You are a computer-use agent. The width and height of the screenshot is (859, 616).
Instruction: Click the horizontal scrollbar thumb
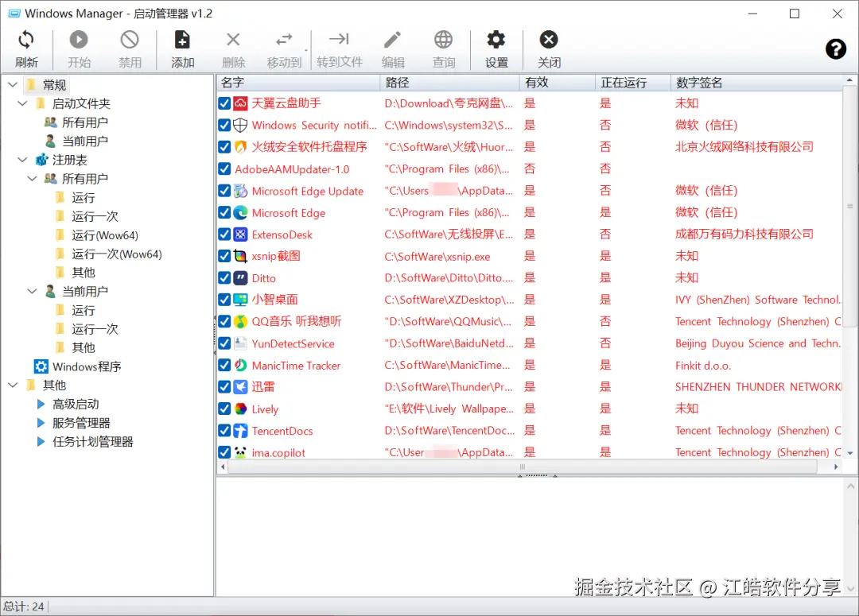522,467
